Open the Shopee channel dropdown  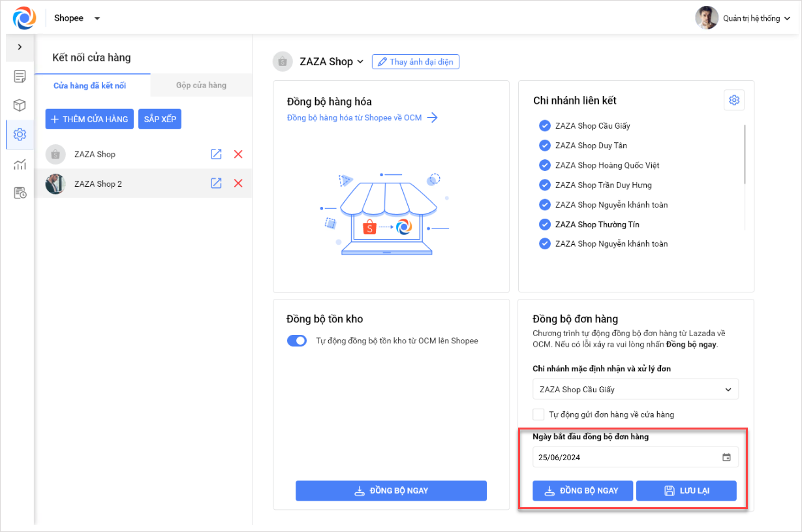(77, 18)
